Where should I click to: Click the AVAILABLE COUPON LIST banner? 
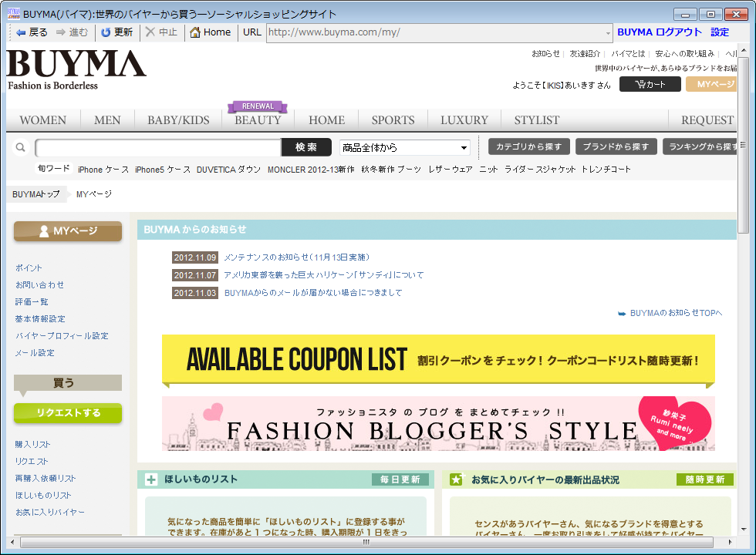tap(438, 361)
